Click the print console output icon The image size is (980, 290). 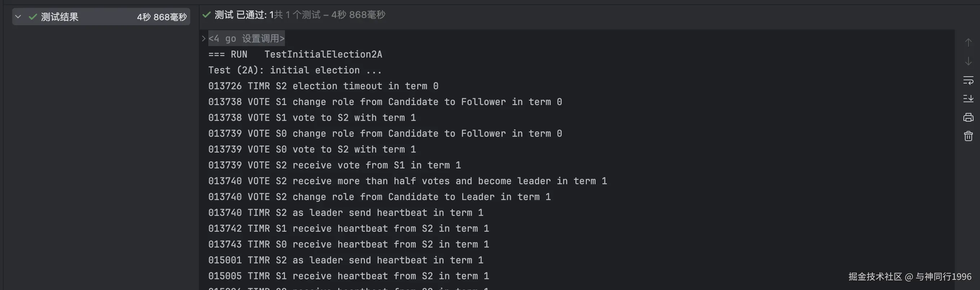click(x=968, y=117)
